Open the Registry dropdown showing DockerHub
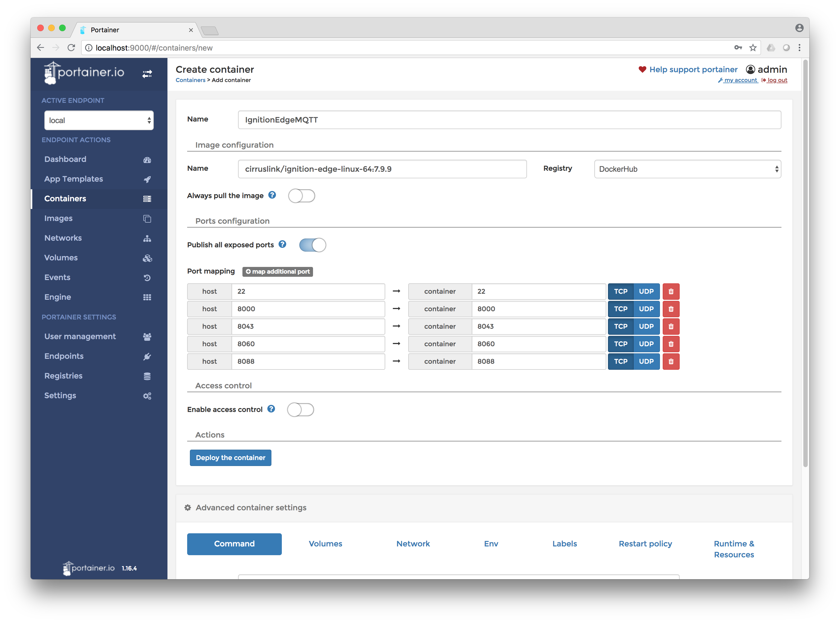This screenshot has height=623, width=840. click(687, 169)
